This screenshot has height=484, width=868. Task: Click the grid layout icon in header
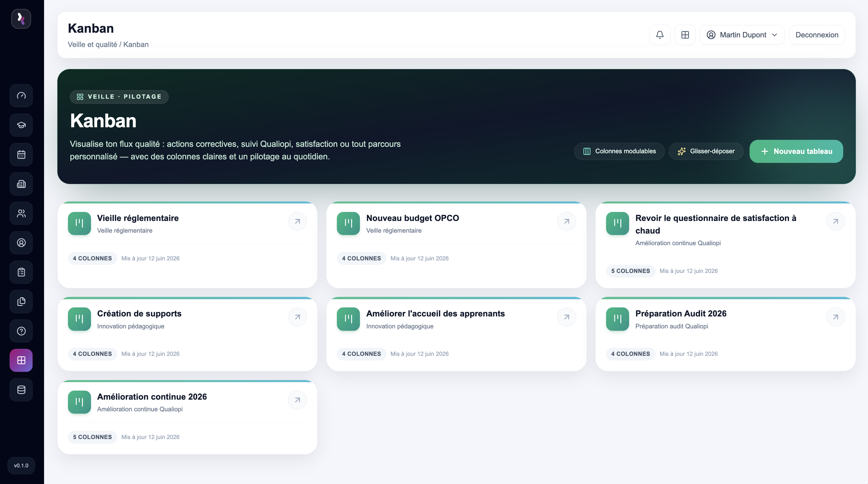click(x=685, y=35)
